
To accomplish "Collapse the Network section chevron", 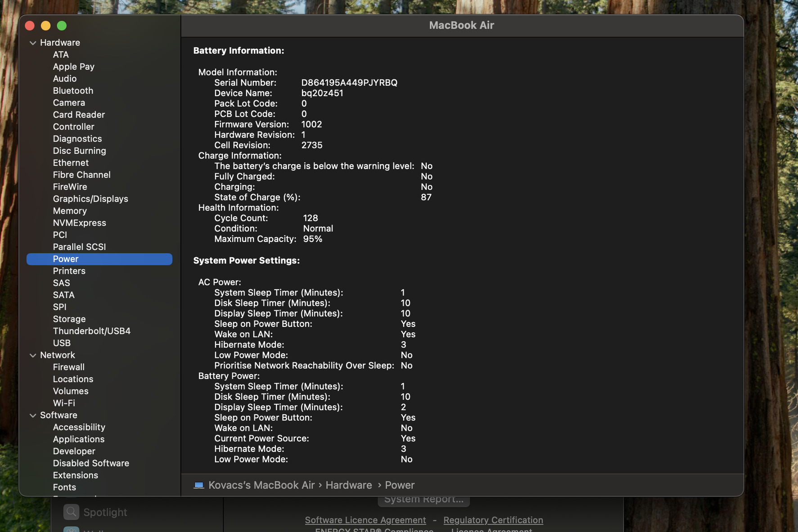I will pyautogui.click(x=33, y=355).
